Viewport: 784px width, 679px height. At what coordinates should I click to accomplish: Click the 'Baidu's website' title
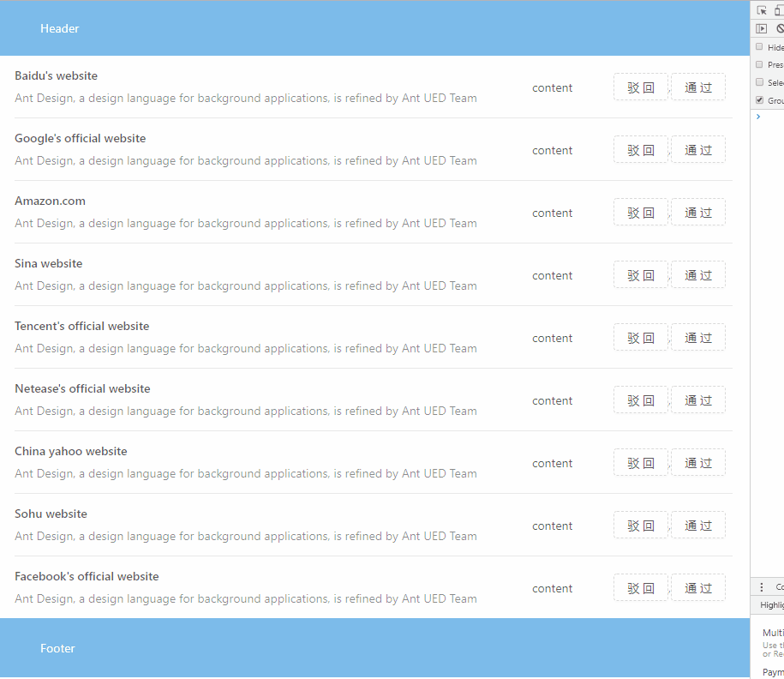(x=56, y=75)
